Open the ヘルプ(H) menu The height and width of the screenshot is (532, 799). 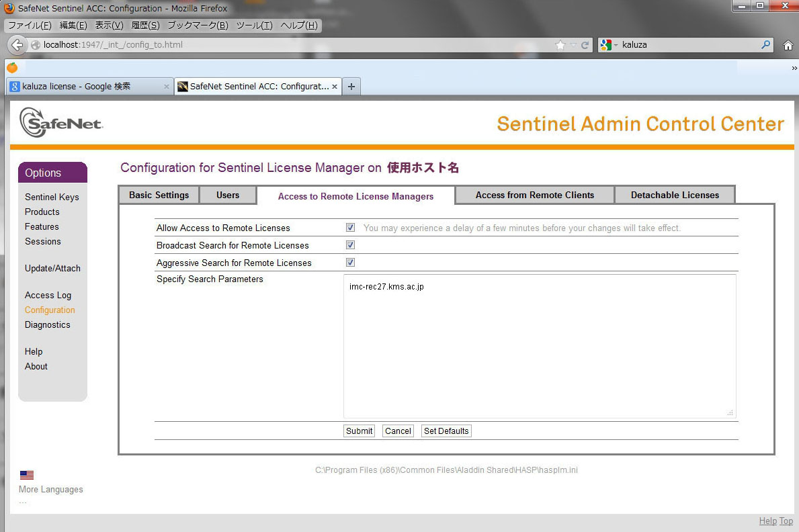[299, 26]
